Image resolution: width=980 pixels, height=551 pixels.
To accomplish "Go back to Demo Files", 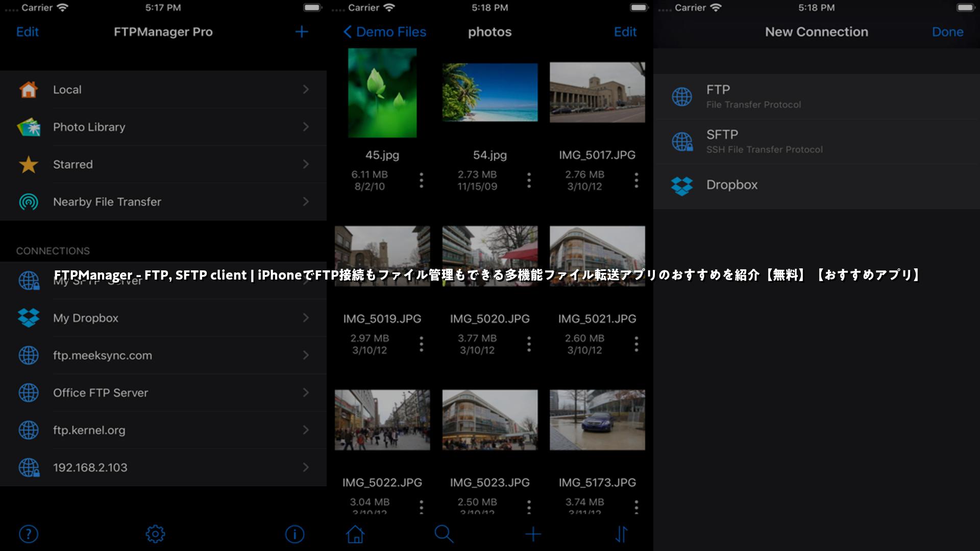I will coord(385,32).
